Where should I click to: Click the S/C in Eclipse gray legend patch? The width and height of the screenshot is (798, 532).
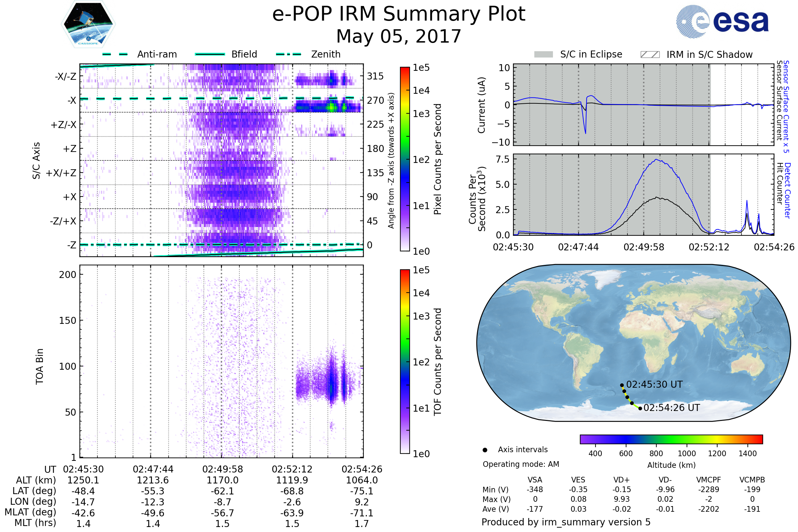pyautogui.click(x=544, y=55)
